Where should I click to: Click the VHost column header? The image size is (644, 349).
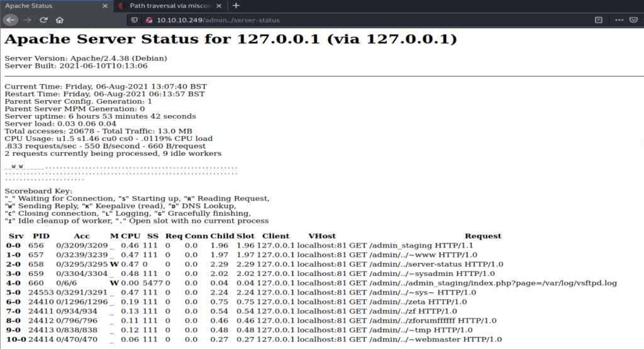point(322,236)
